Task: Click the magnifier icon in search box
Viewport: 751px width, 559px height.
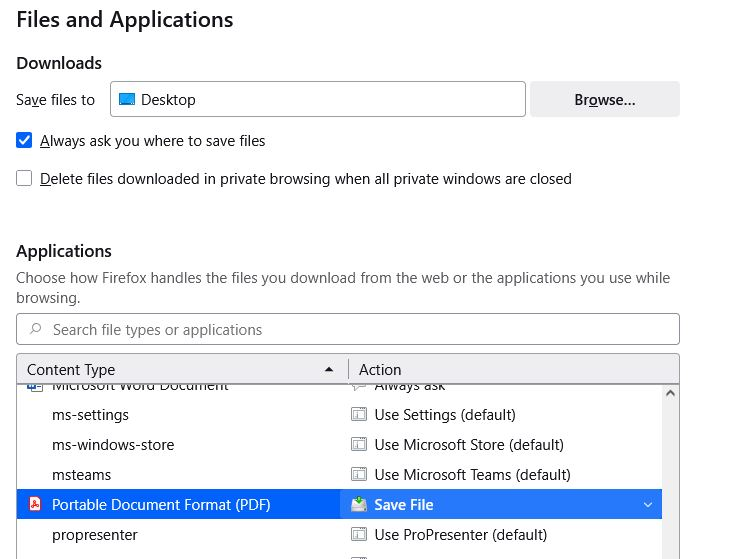Action: pos(36,329)
